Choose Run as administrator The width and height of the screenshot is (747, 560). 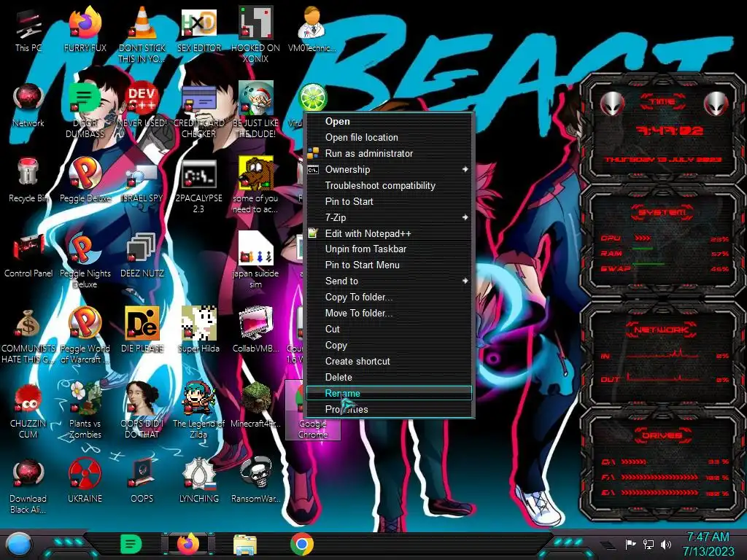(390, 153)
